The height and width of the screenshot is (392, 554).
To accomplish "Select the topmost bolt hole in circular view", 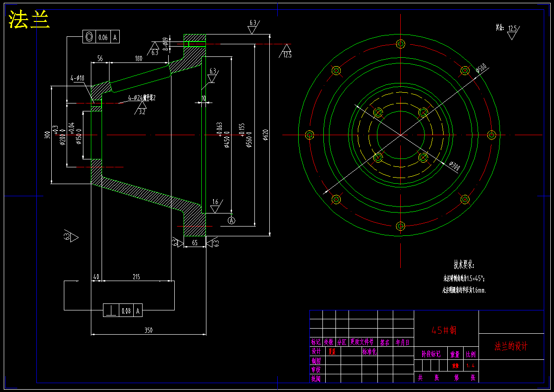I will click(x=400, y=44).
